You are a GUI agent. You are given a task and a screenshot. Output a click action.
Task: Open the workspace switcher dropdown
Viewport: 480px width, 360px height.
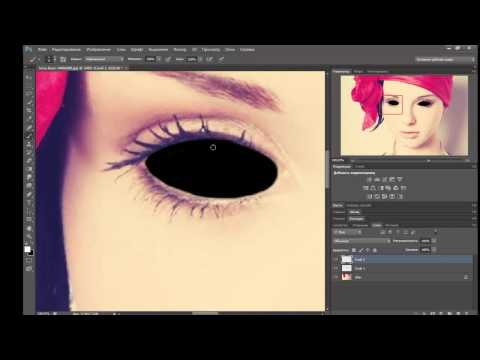coord(445,59)
